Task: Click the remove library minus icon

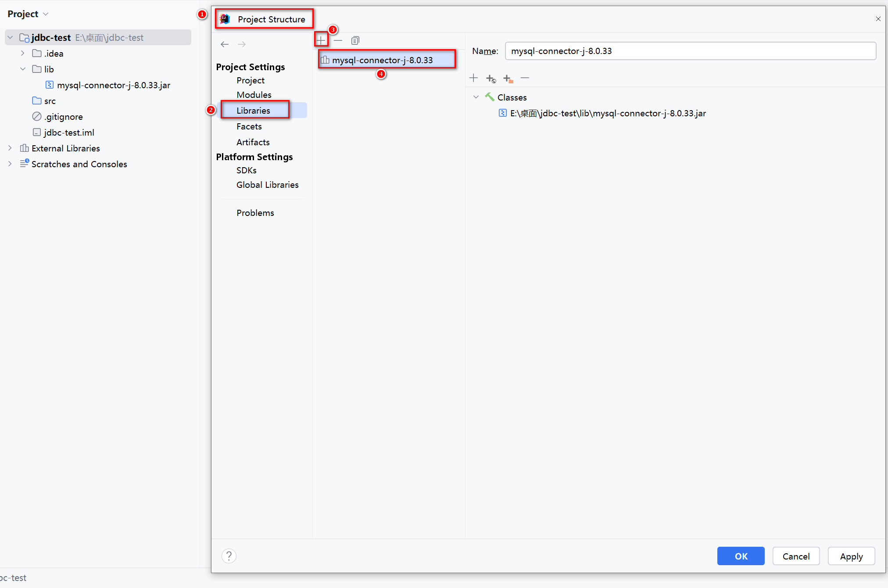Action: click(338, 40)
